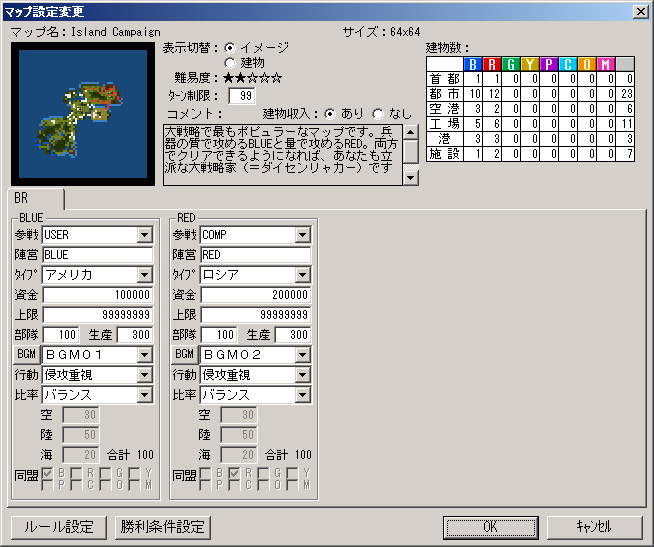
Task: Click the 工場 row label in building table
Action: (x=445, y=124)
